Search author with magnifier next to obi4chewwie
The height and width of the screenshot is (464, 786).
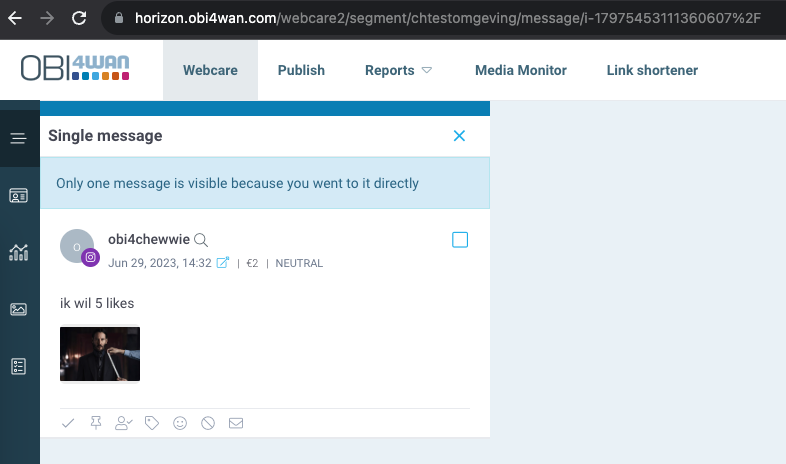[x=201, y=240]
